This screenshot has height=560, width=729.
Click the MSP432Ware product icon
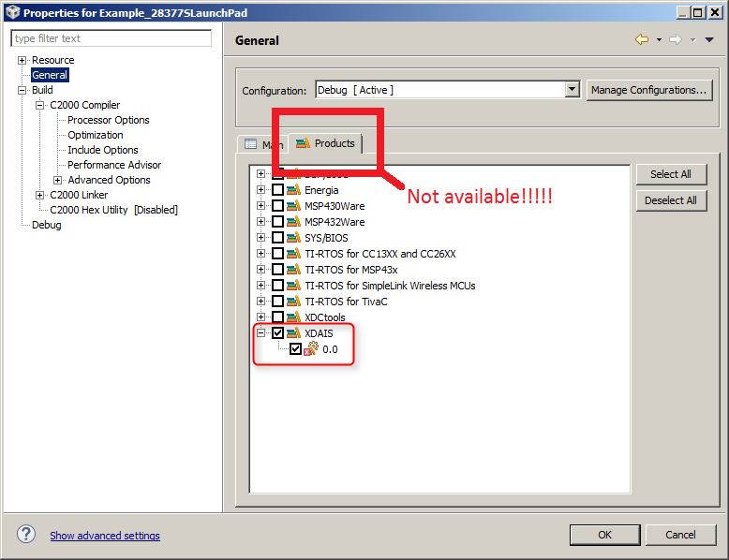293,221
